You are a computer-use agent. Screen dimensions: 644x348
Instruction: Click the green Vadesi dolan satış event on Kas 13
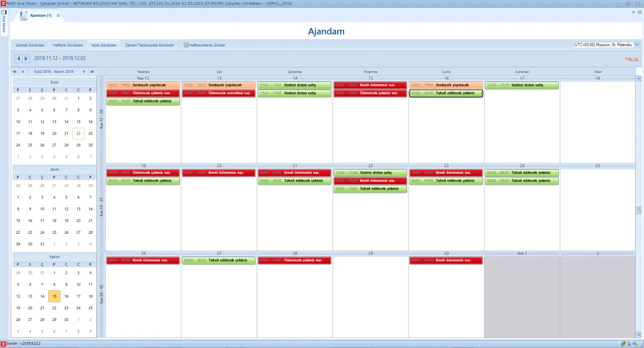pyautogui.click(x=294, y=85)
